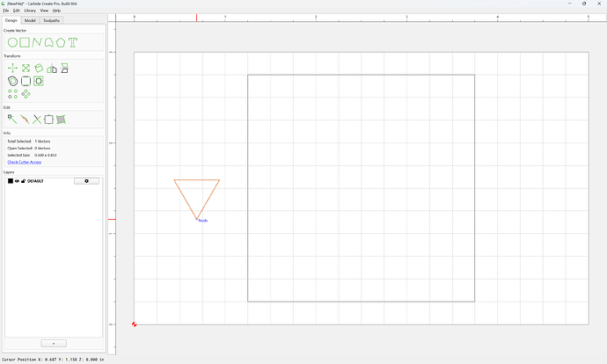The width and height of the screenshot is (607, 364).
Task: Toggle the DEFAULT layer lock
Action: pyautogui.click(x=23, y=181)
